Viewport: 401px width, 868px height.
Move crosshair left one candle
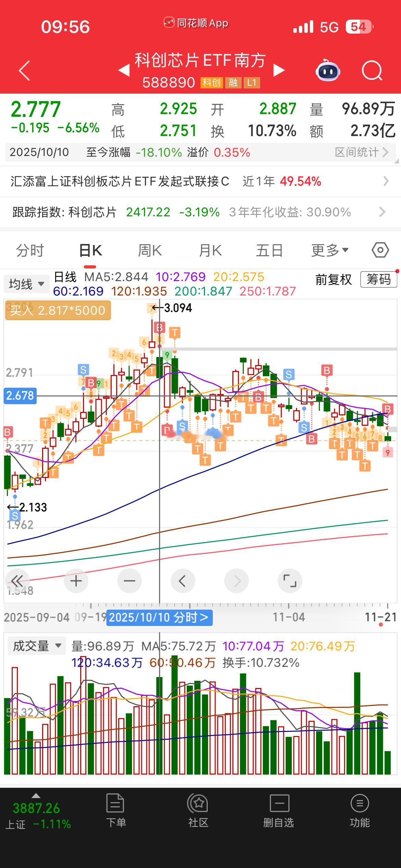click(x=183, y=581)
